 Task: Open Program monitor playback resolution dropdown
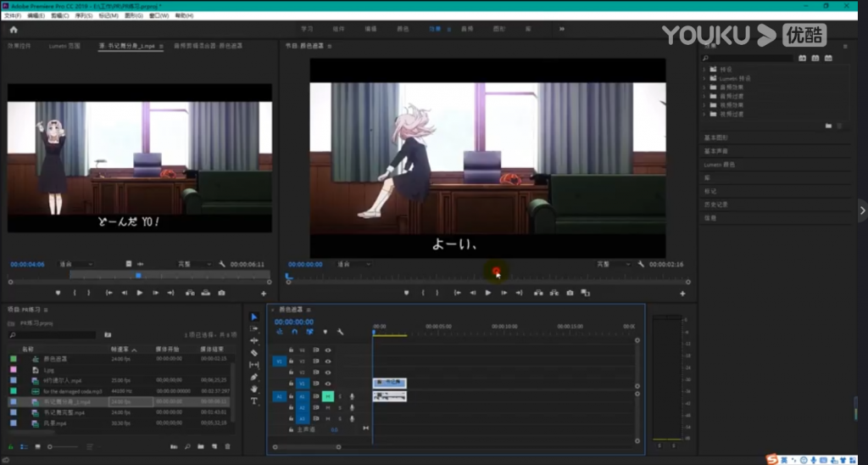click(x=614, y=265)
